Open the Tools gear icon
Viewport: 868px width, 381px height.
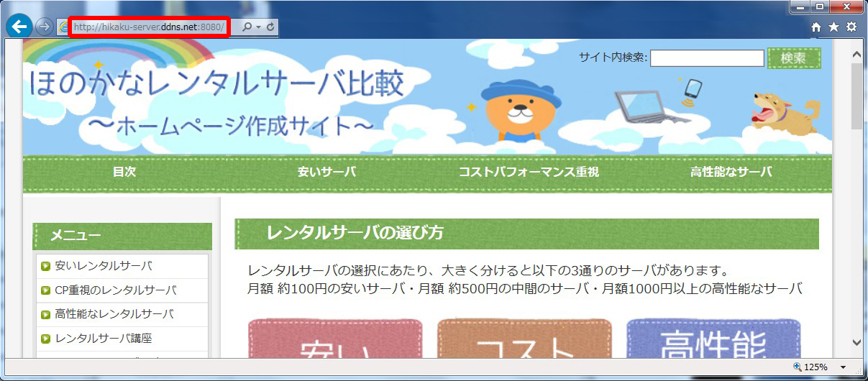(851, 27)
